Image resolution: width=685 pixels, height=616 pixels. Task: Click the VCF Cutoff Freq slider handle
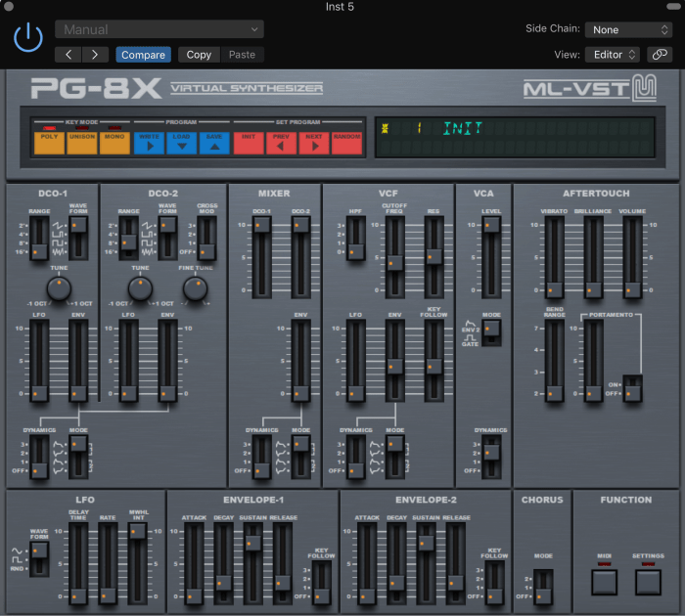[393, 262]
